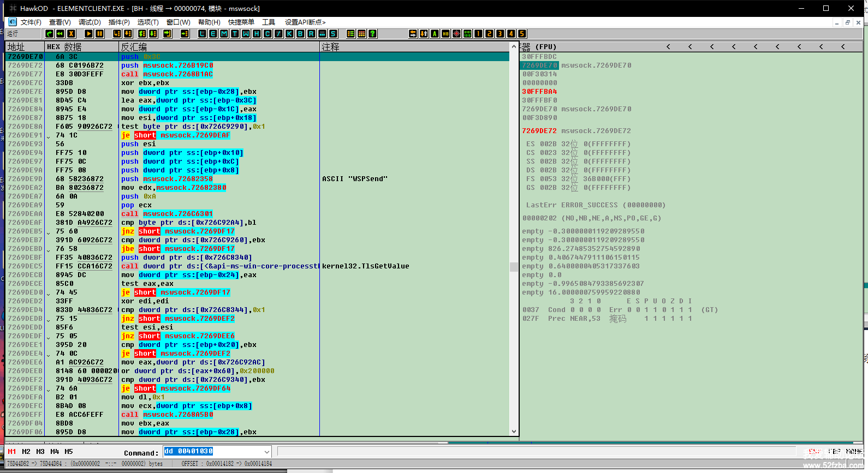This screenshot has width=868, height=473.
Task: Select the disassembly row at address 7269DEC5
Action: (x=258, y=266)
